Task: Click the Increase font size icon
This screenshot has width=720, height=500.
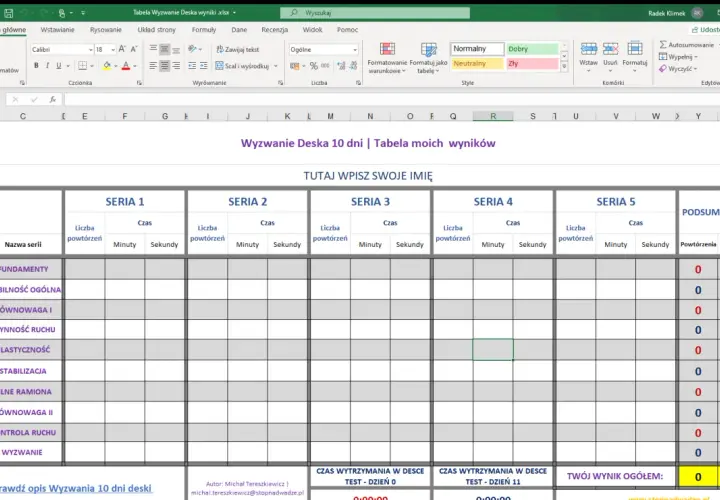Action: click(x=122, y=49)
